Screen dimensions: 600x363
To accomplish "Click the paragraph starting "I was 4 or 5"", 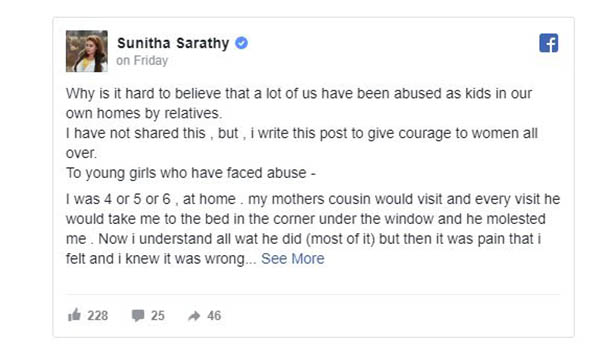I will pos(313,229).
